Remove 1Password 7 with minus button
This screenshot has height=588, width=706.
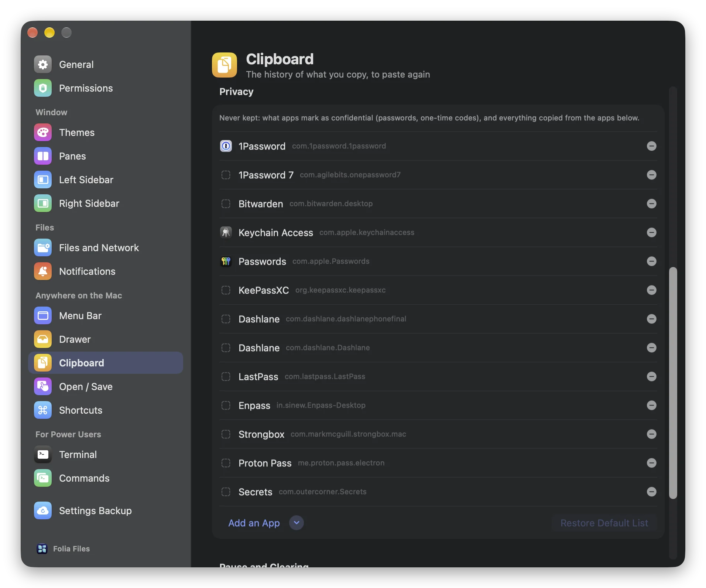click(x=652, y=175)
